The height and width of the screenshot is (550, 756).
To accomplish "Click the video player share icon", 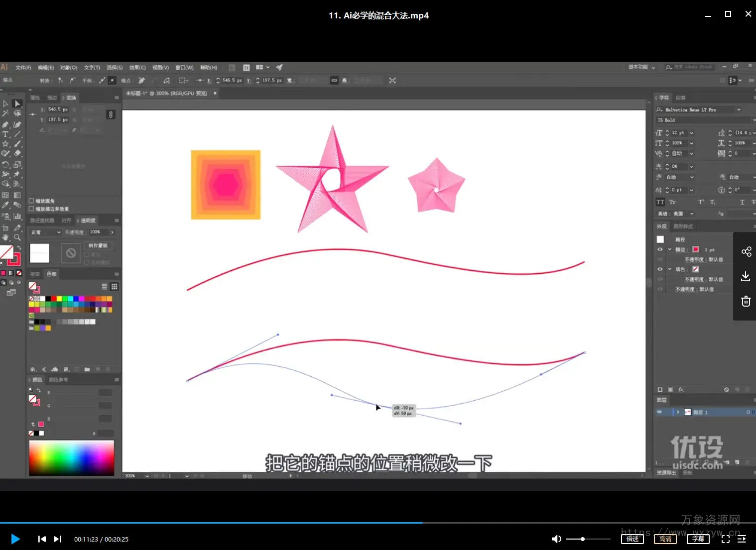I will click(x=746, y=252).
